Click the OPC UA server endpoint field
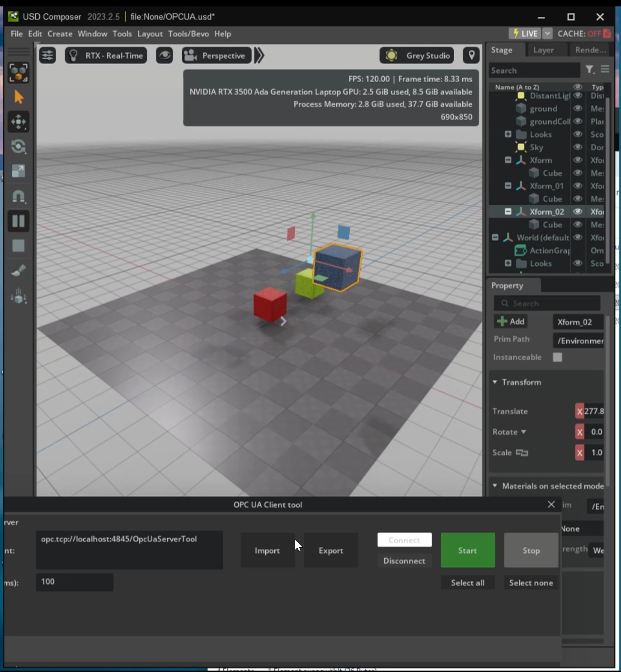This screenshot has width=621, height=672. click(x=129, y=550)
